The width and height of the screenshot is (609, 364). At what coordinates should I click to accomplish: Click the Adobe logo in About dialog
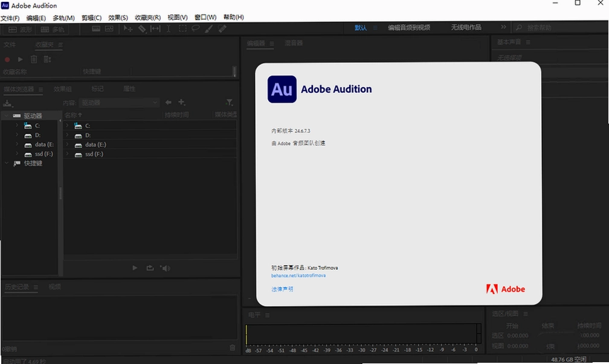point(505,289)
